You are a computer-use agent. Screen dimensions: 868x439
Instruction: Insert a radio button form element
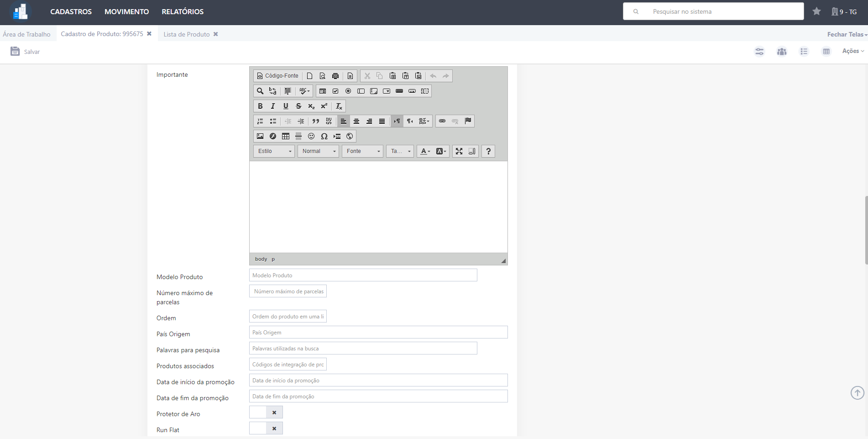click(348, 91)
